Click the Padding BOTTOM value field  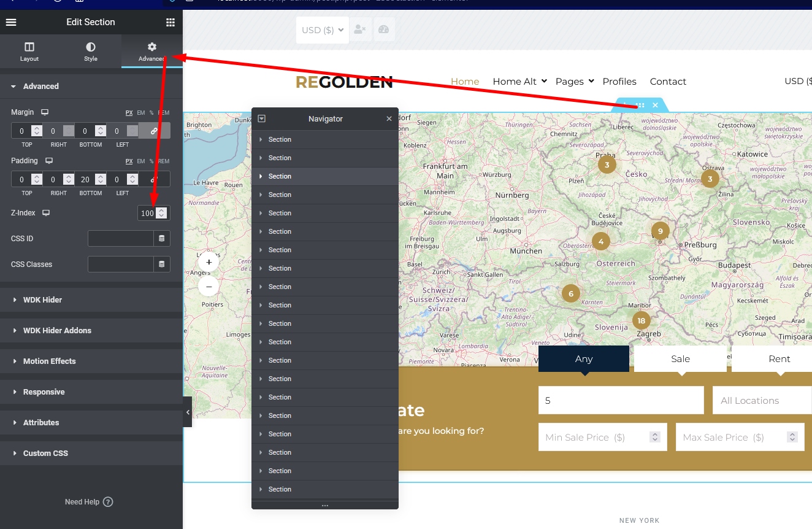pos(85,179)
